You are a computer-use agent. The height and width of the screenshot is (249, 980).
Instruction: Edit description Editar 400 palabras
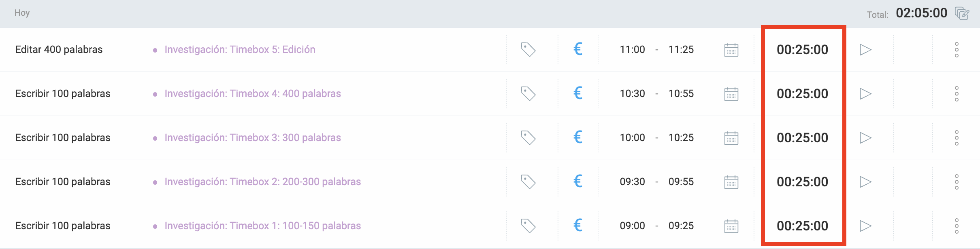pyautogui.click(x=59, y=50)
